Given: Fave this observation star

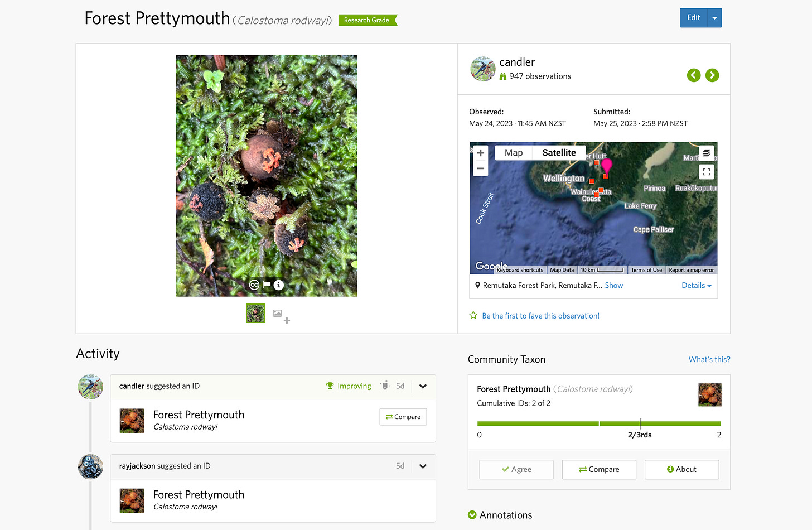Looking at the screenshot, I should 473,315.
